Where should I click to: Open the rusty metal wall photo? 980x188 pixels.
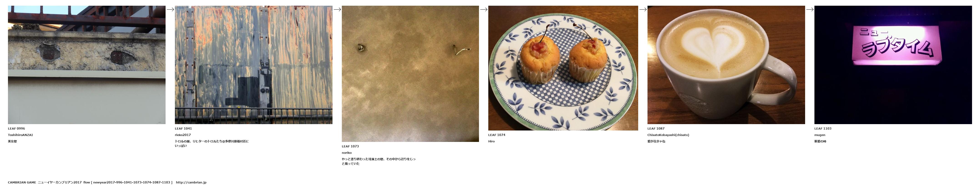pos(253,65)
